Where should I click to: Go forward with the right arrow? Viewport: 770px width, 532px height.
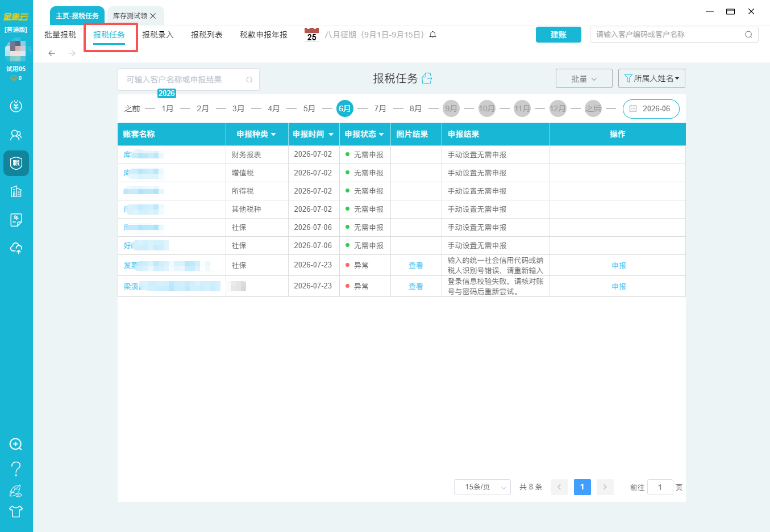coord(72,53)
